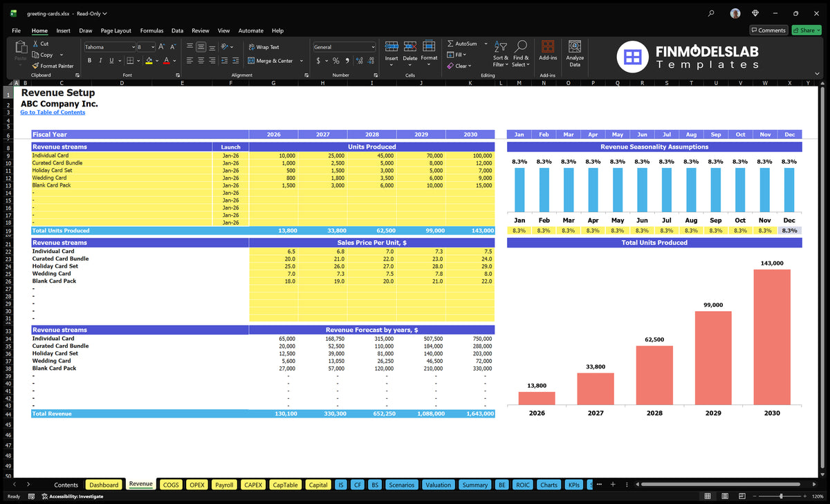Switch to the Dashboard sheet tab

click(104, 485)
